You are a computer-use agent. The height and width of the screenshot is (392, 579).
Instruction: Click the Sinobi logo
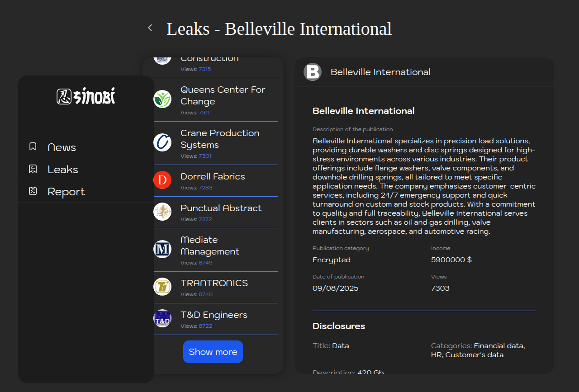pyautogui.click(x=86, y=96)
